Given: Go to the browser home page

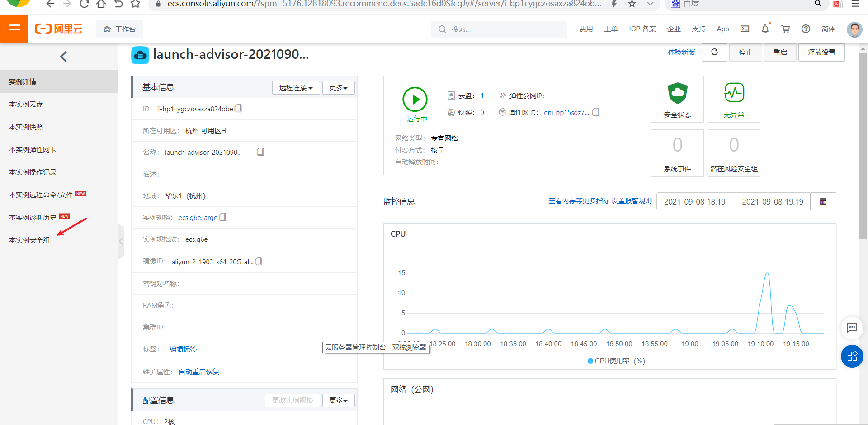Looking at the screenshot, I should pos(101,4).
